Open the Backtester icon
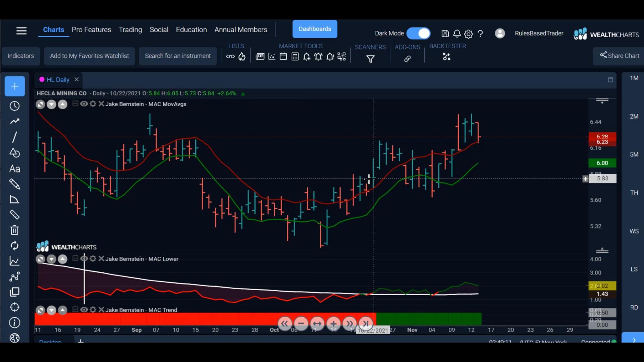Image resolution: width=644 pixels, height=362 pixels. [446, 57]
